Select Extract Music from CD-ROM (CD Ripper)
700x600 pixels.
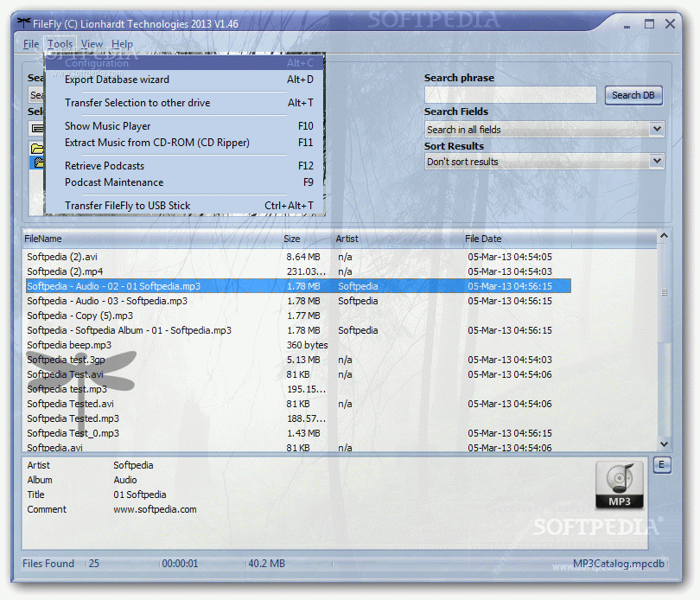(185, 143)
